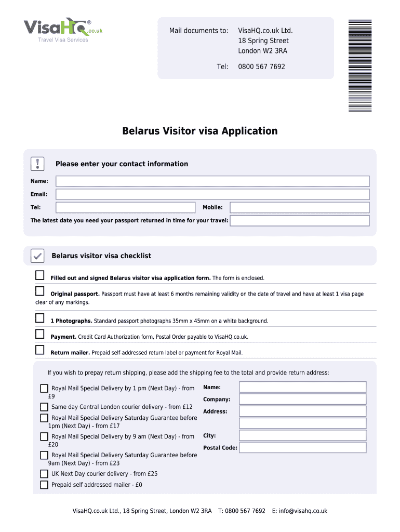
Task: Select Prepaid self addressed mailer option
Action: coord(44,485)
